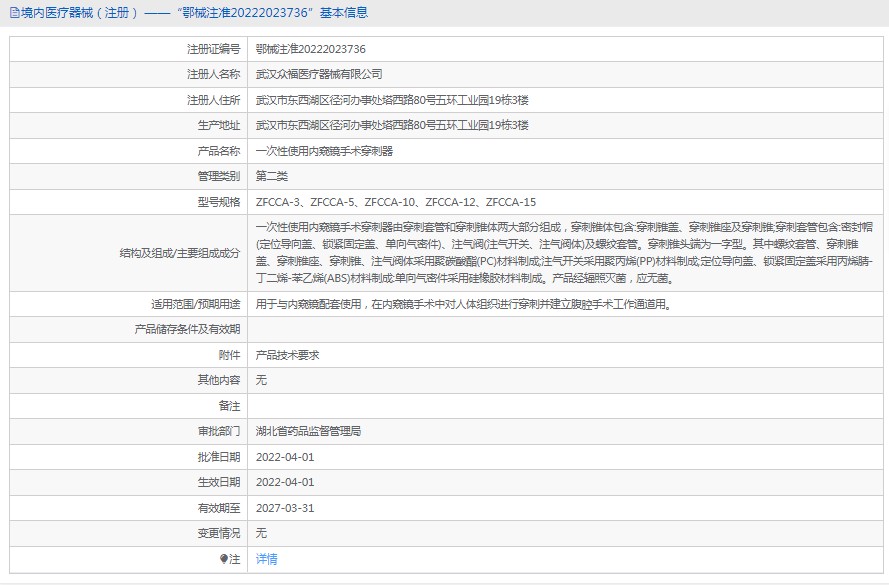889x585 pixels.
Task: Click approving department 湖北省药品监督管理局
Action: [x=308, y=431]
